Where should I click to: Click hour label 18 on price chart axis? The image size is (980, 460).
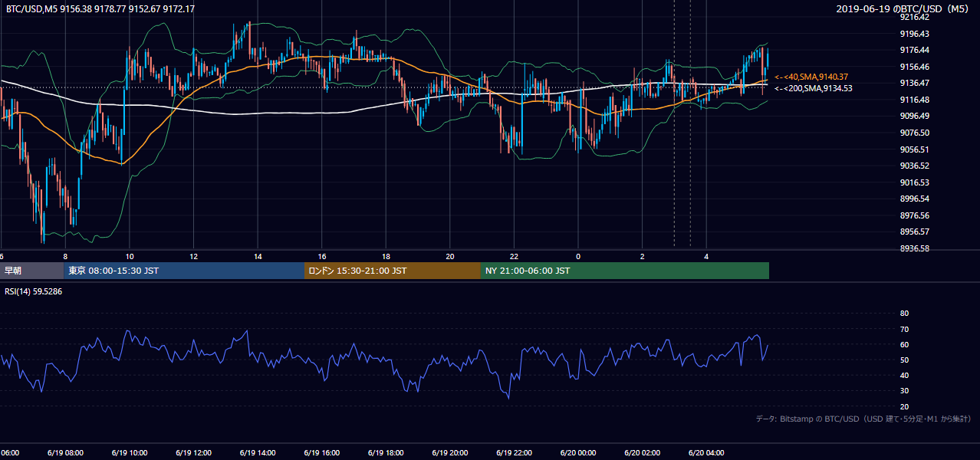386,256
